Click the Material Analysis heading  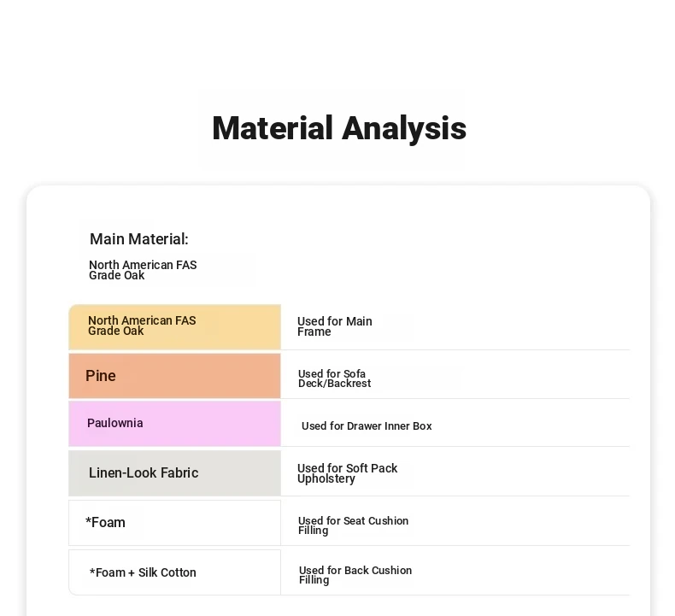pos(339,129)
